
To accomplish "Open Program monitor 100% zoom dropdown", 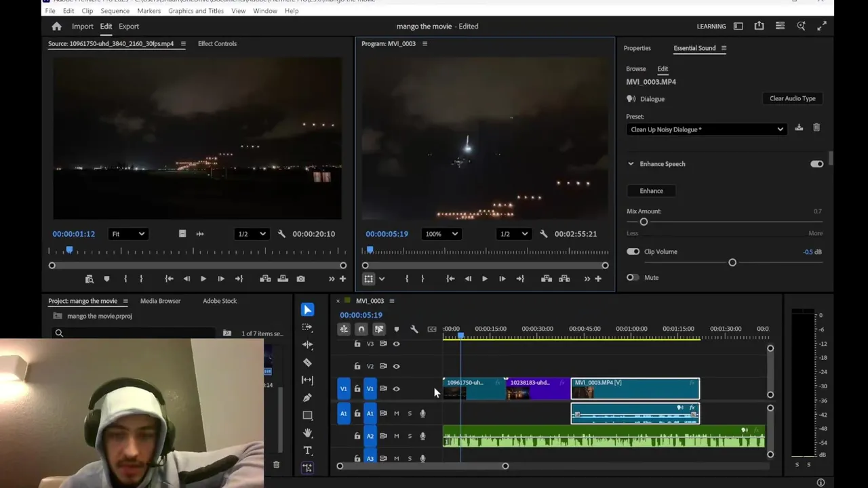I will click(x=441, y=234).
